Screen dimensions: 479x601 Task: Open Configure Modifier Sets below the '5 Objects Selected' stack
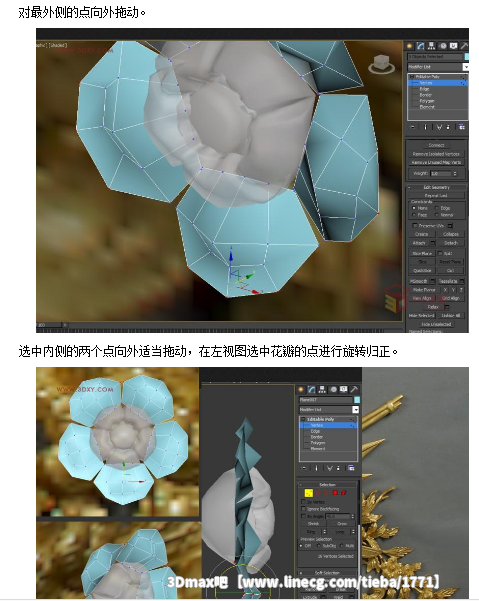[x=462, y=127]
